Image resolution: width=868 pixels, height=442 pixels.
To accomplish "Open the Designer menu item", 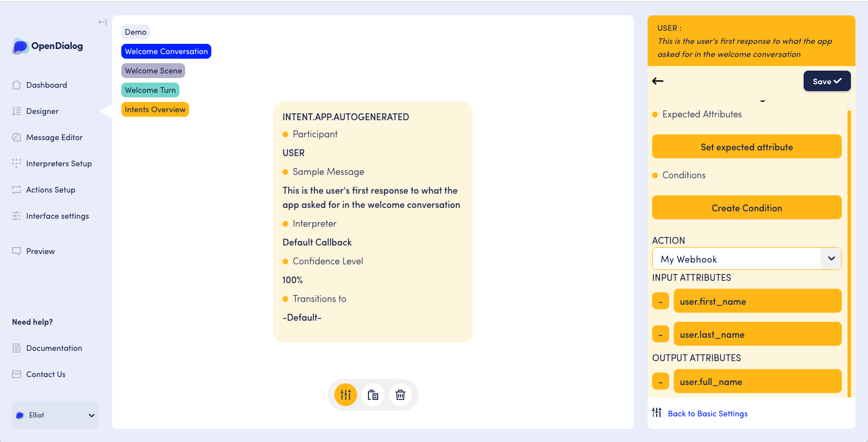I will (x=42, y=111).
